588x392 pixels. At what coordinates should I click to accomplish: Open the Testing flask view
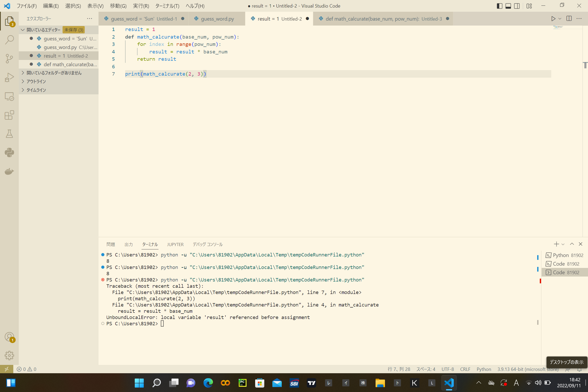(x=9, y=134)
